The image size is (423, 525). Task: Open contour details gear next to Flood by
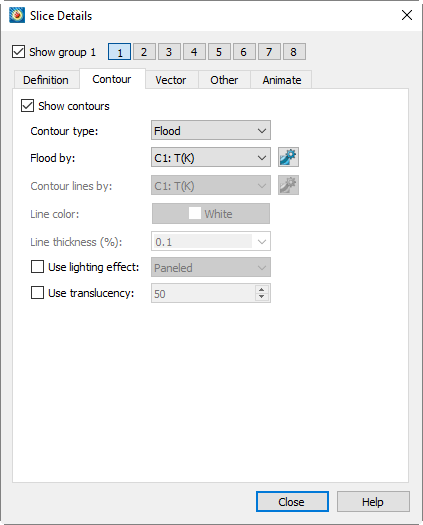288,157
